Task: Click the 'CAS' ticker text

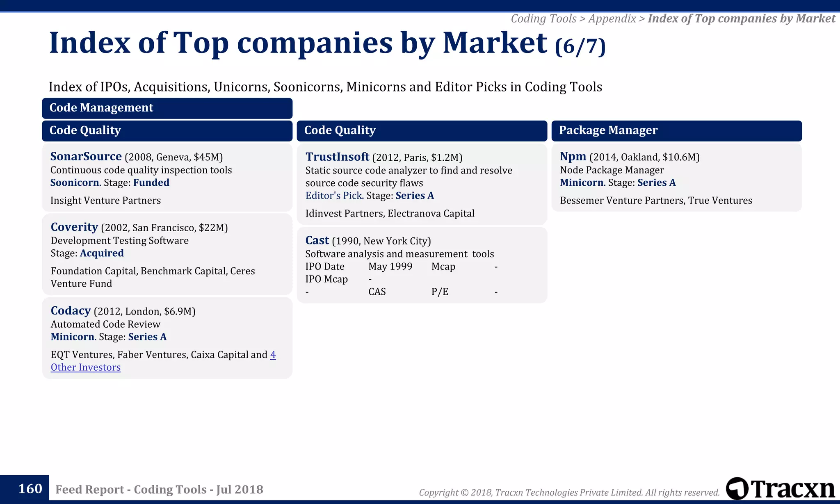Action: click(x=377, y=292)
